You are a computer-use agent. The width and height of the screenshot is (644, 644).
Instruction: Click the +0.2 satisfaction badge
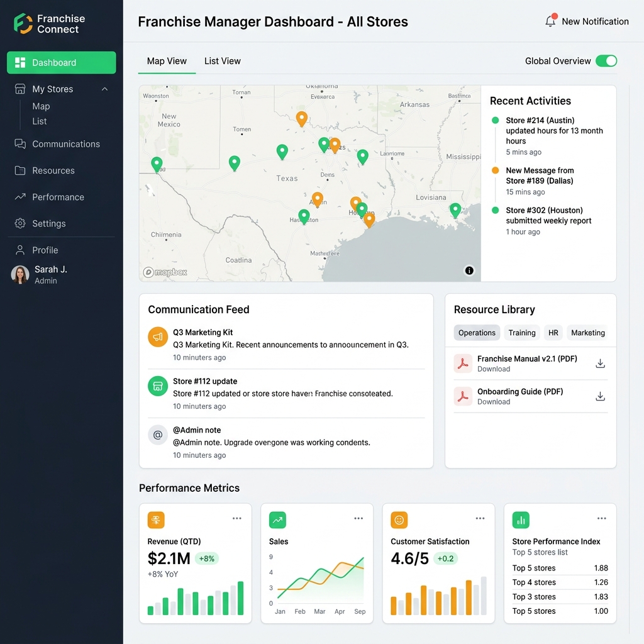pyautogui.click(x=446, y=558)
